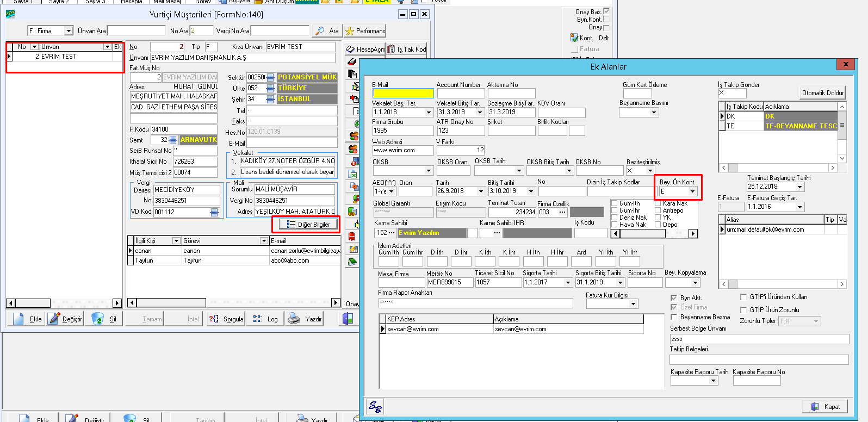Enable GTİP'i Üründen Kullan checkbox
Screen dimensions: 868x422
click(x=743, y=297)
